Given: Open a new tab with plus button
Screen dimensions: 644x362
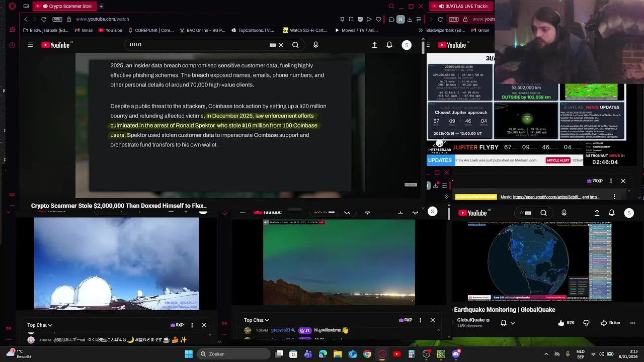Looking at the screenshot, I should [101, 6].
